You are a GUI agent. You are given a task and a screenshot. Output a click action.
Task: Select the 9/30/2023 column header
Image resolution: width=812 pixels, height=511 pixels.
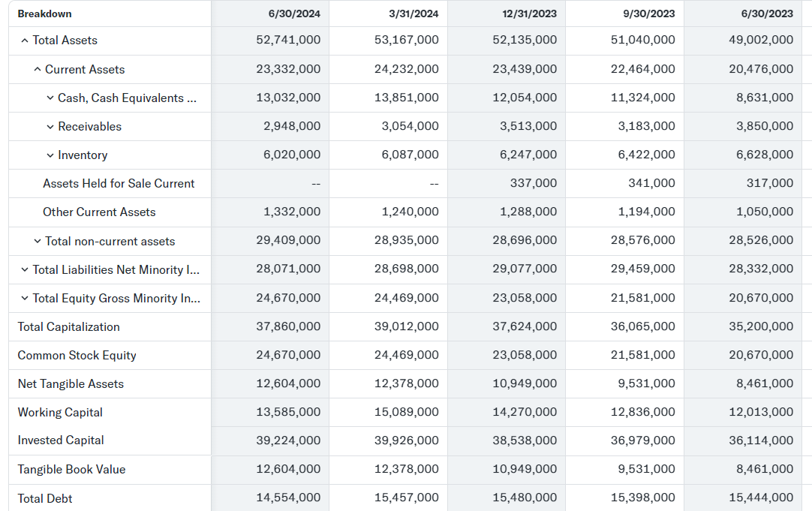click(x=649, y=14)
